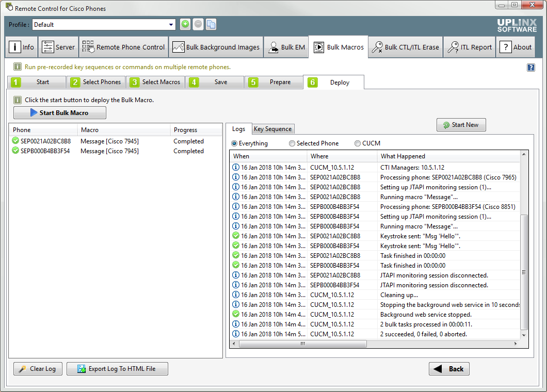Click the UPLINX Software logo
This screenshot has width=547, height=392.
tap(517, 25)
